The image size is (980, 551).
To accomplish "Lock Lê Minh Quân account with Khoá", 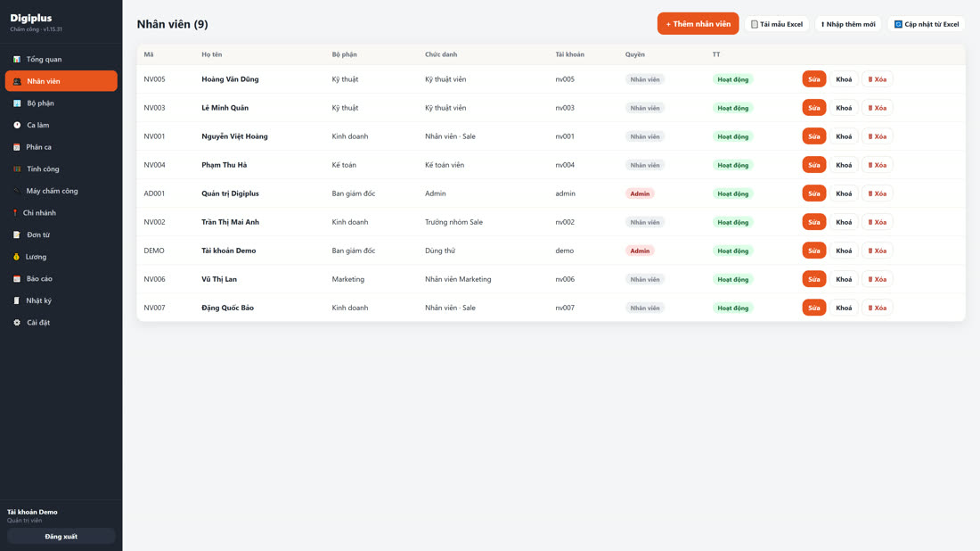I will coord(844,108).
